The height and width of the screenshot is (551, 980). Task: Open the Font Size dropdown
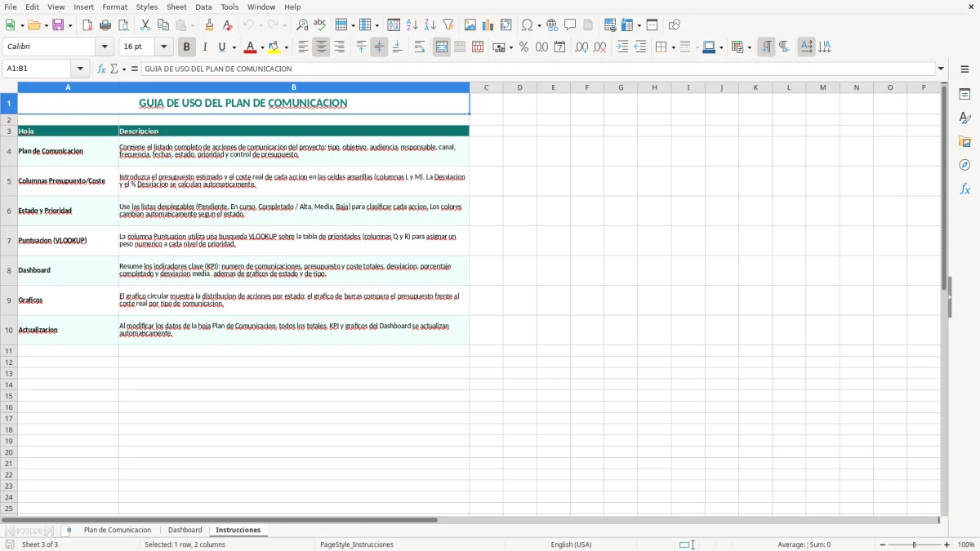[x=163, y=47]
